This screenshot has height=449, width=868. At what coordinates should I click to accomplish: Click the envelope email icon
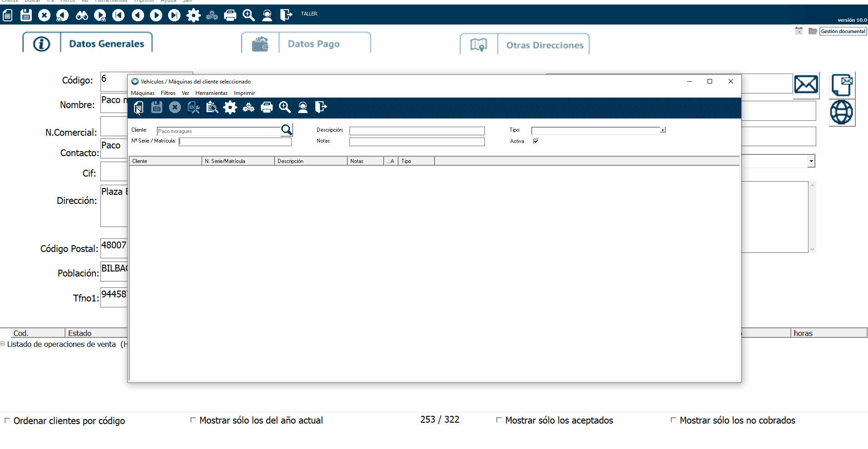tap(806, 84)
